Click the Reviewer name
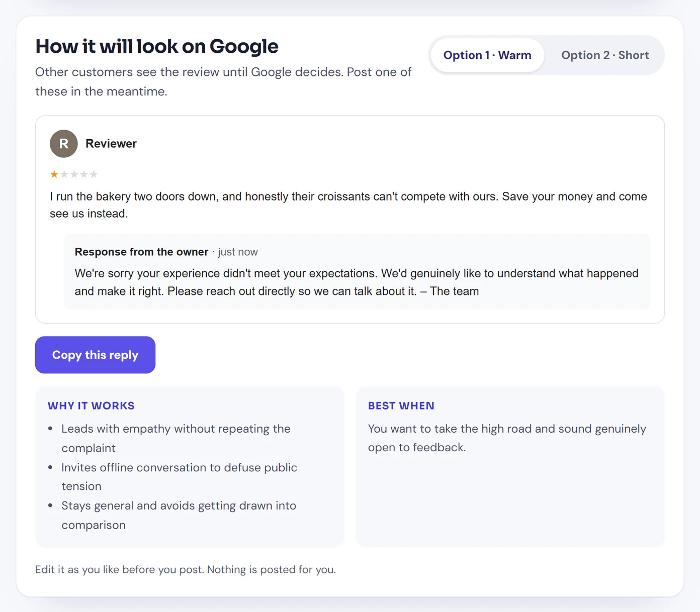The width and height of the screenshot is (700, 612). [x=111, y=144]
